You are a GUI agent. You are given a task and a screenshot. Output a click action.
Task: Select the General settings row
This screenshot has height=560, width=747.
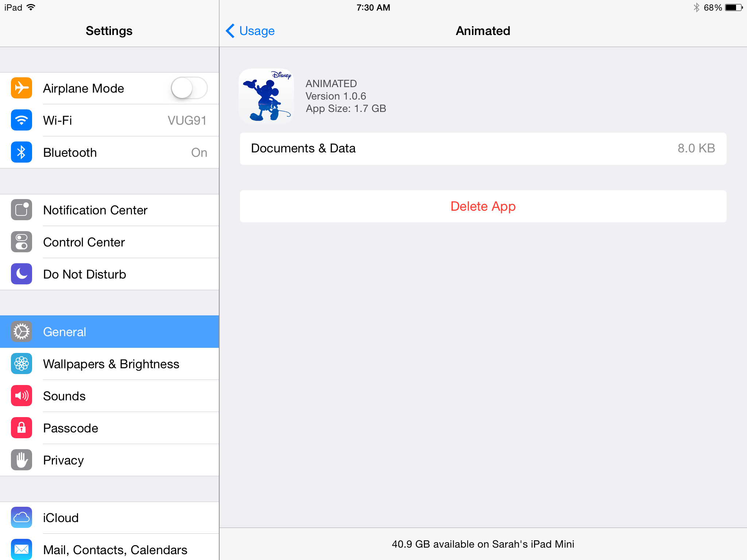[109, 332]
